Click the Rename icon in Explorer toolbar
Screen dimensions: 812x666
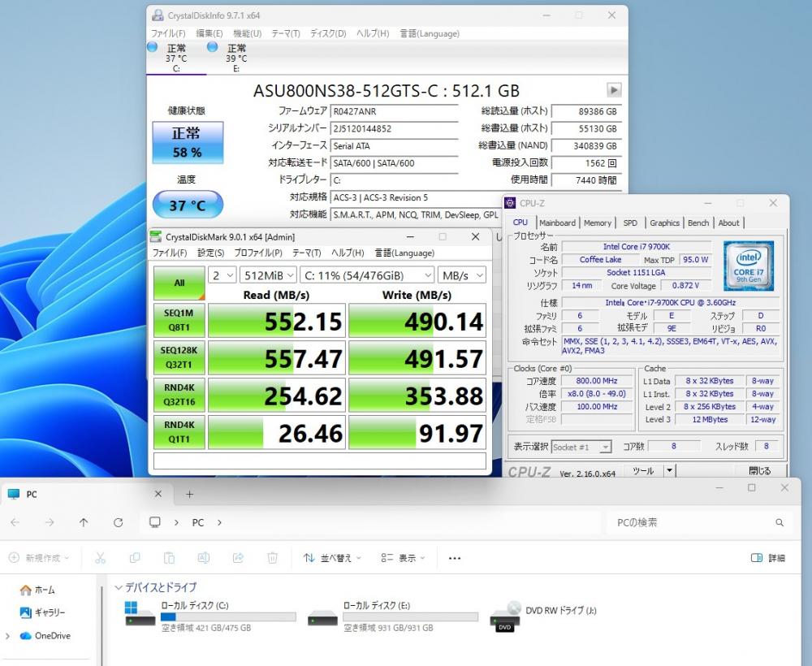[x=204, y=558]
